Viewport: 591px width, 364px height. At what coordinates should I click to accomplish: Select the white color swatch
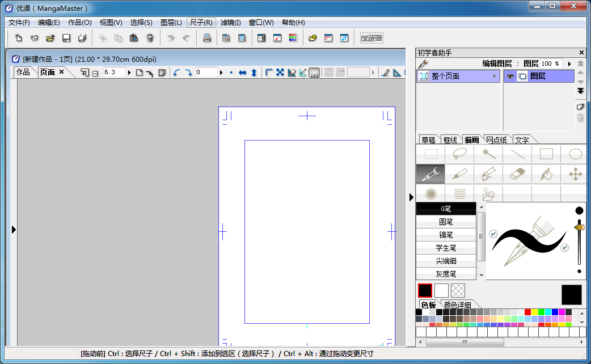pos(441,290)
